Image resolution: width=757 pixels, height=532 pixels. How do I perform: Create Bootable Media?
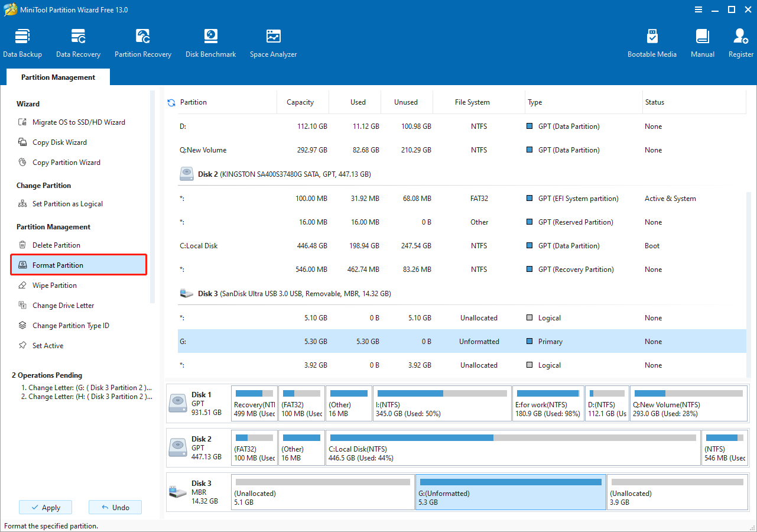(652, 43)
